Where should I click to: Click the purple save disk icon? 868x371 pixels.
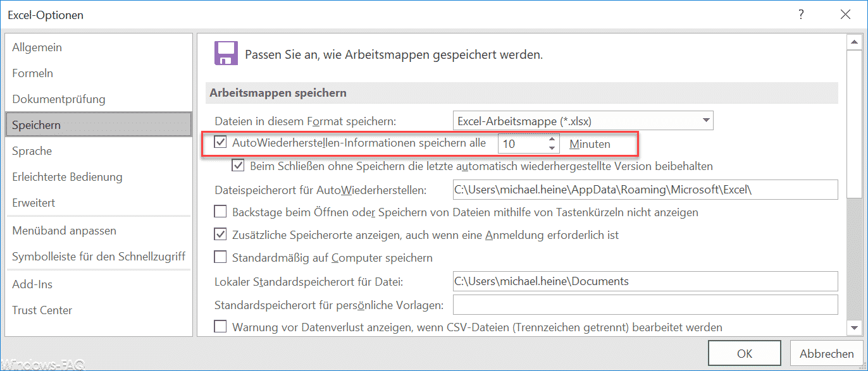[226, 54]
